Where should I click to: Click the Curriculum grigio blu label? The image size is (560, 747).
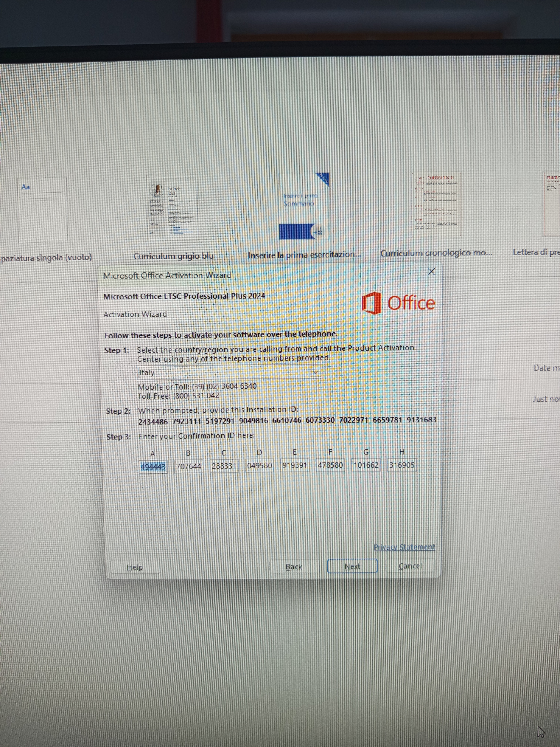(x=173, y=256)
